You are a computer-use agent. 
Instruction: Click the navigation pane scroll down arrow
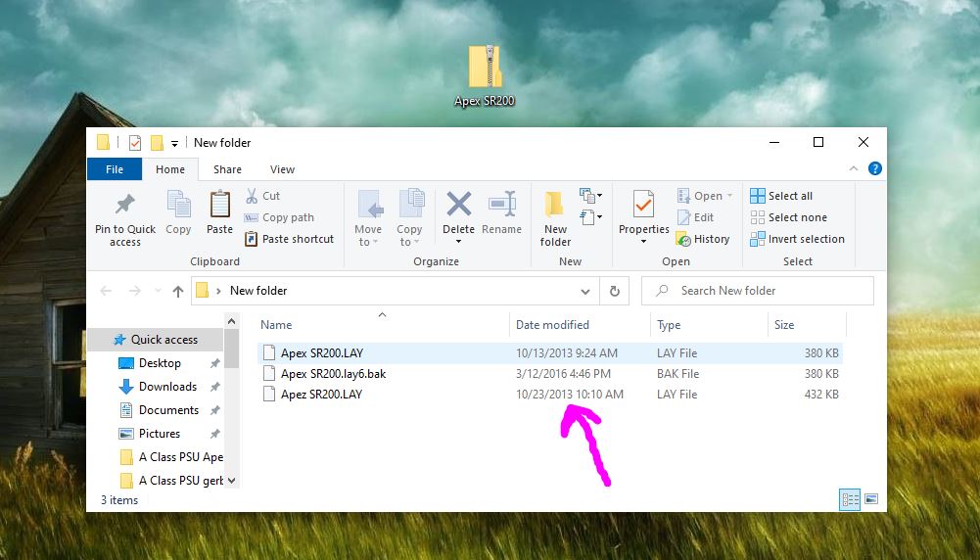(x=231, y=481)
